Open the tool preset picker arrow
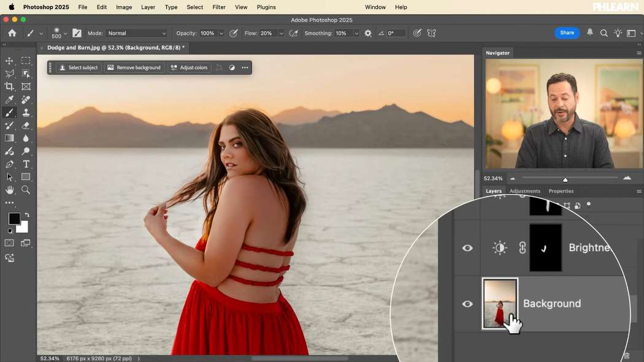This screenshot has width=644, height=362. [41, 33]
